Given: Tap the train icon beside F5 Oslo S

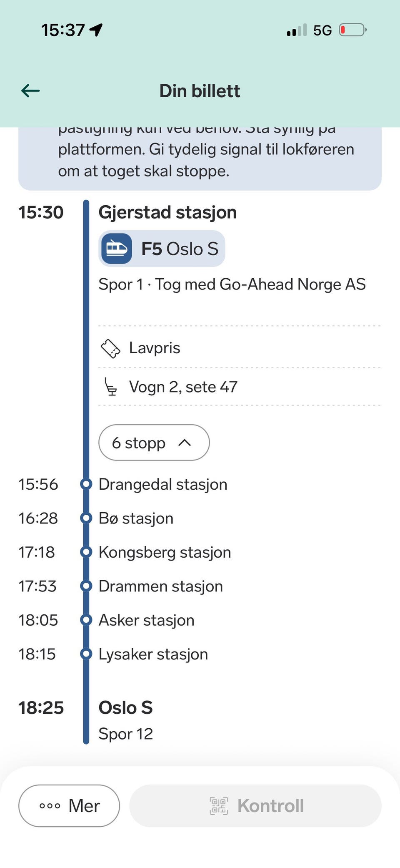Looking at the screenshot, I should pyautogui.click(x=117, y=249).
